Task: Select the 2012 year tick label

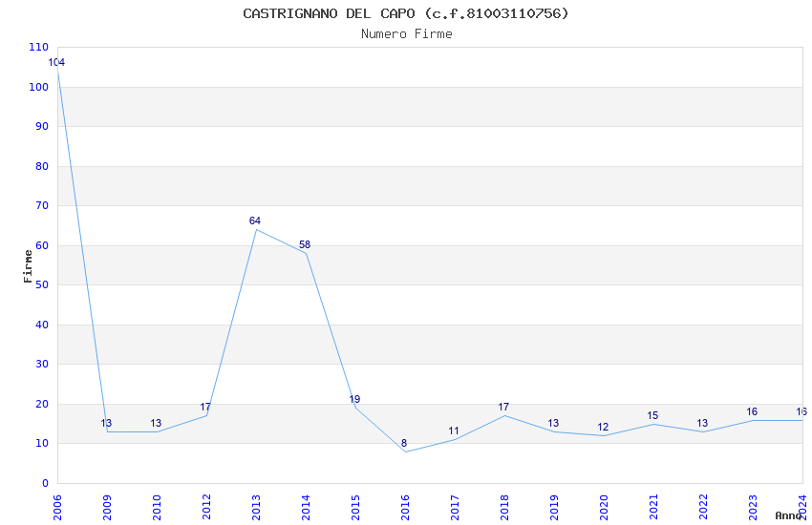Action: (206, 508)
